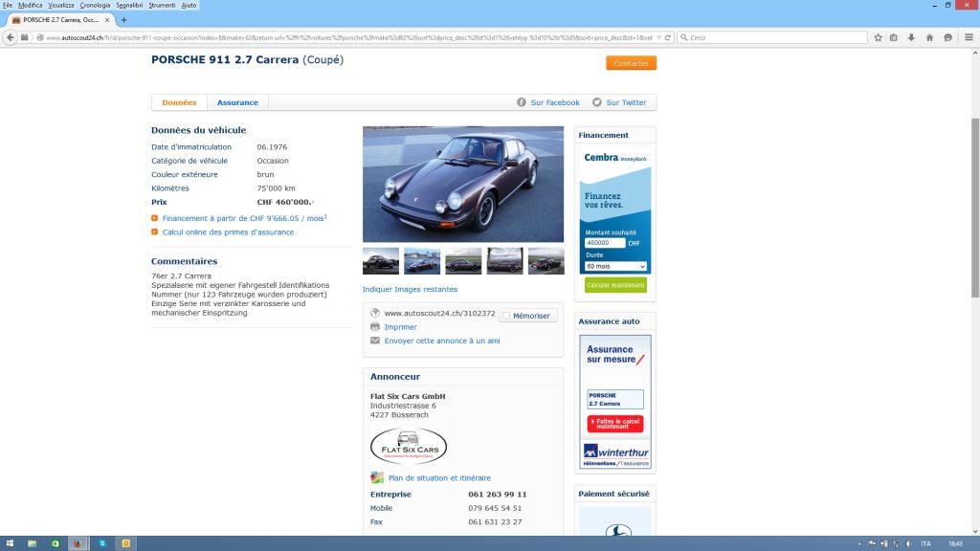Close the PORSCHE 2.7 Carrera tab
The height and width of the screenshot is (551, 980).
coord(107,20)
